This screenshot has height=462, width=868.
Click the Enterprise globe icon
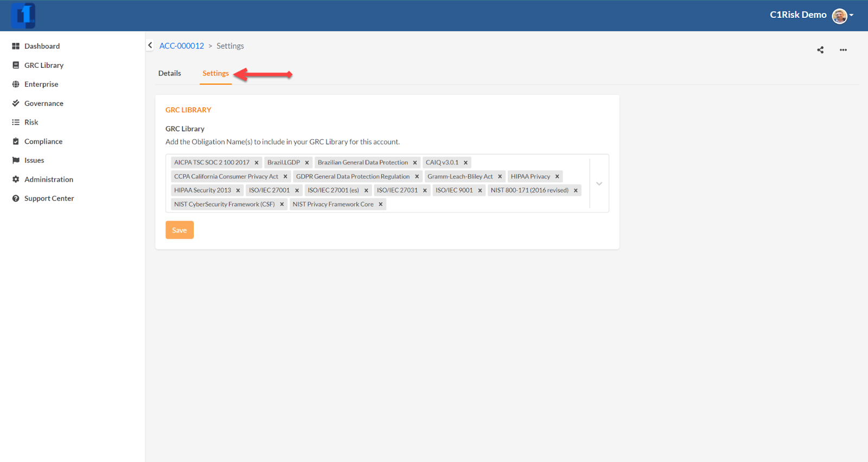[16, 84]
